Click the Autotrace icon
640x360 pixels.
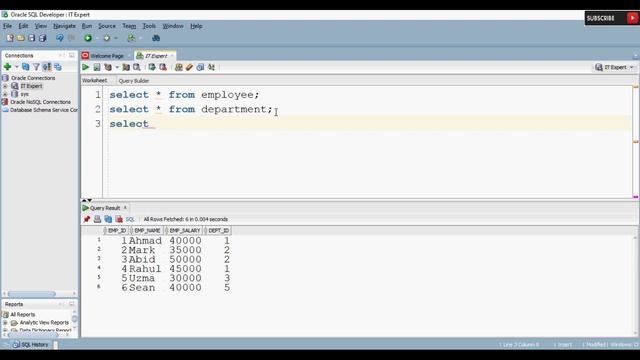tap(126, 67)
